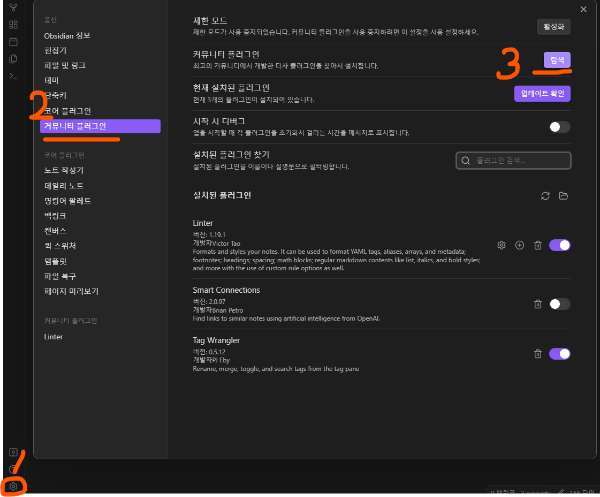The width and height of the screenshot is (600, 497).
Task: Uninstall Linter with trash icon
Action: pyautogui.click(x=538, y=245)
